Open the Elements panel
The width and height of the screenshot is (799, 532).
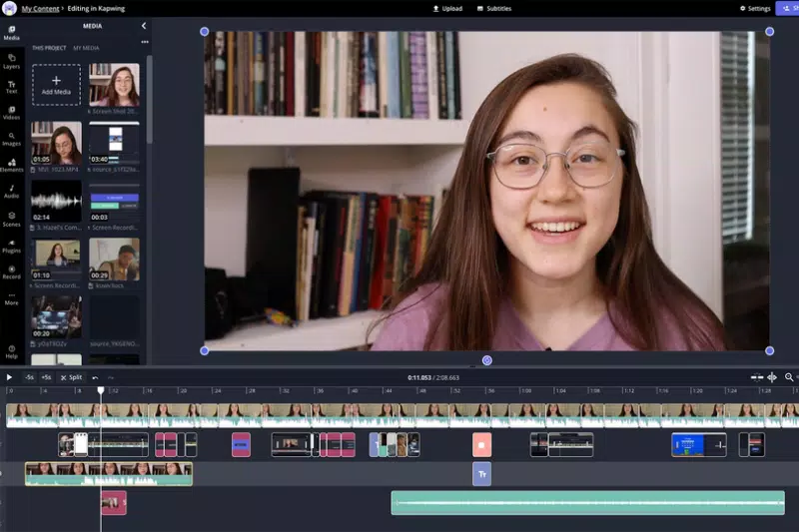coord(11,165)
